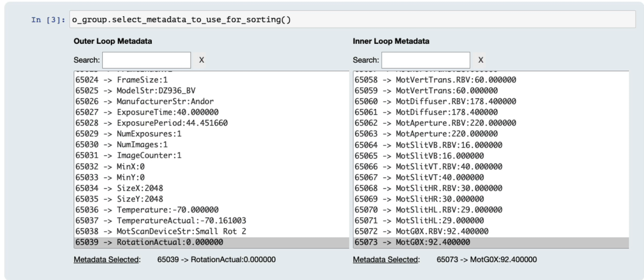Select ExposureTime:40.000000 in outer list

click(x=167, y=112)
